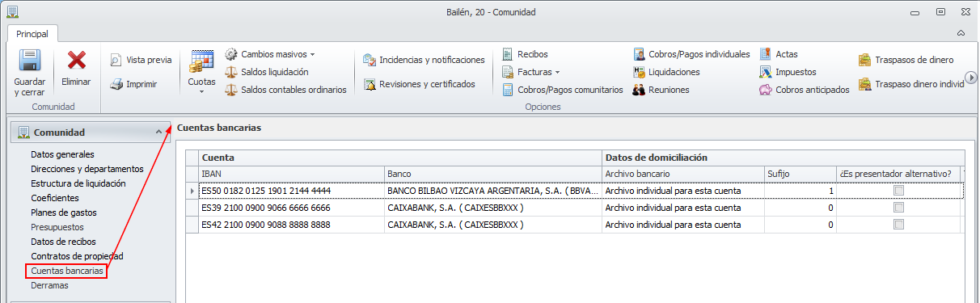Screen dimensions: 980x303
Task: Select the IBAN cell ES42 2100 0900 9088 8888 8888
Action: (291, 225)
